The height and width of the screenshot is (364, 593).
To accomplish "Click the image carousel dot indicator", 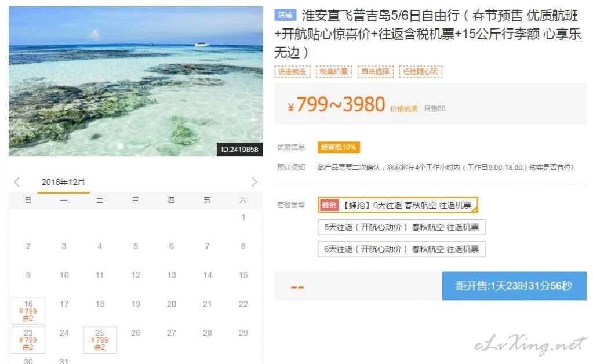I will coord(120,146).
